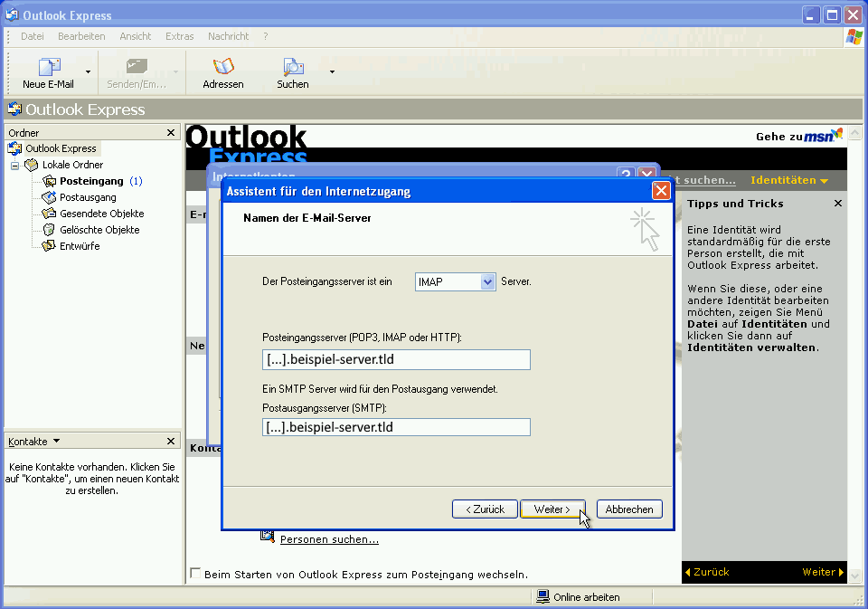Open the Ansicht menu
868x609 pixels.
[x=135, y=36]
